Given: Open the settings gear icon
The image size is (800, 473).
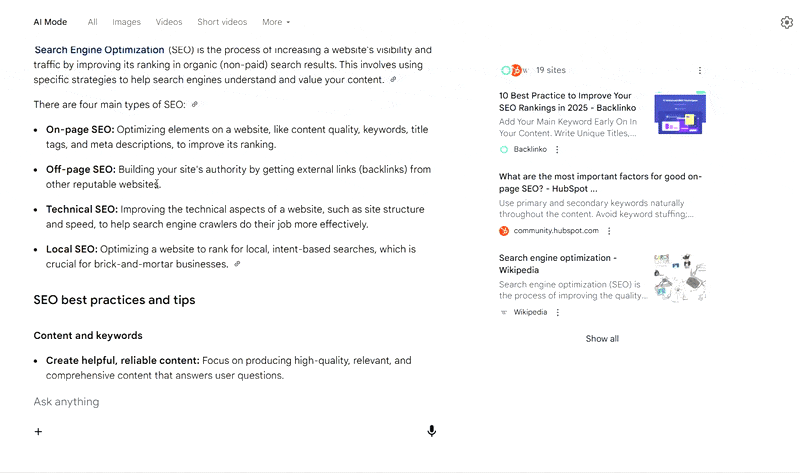Looking at the screenshot, I should (x=786, y=22).
